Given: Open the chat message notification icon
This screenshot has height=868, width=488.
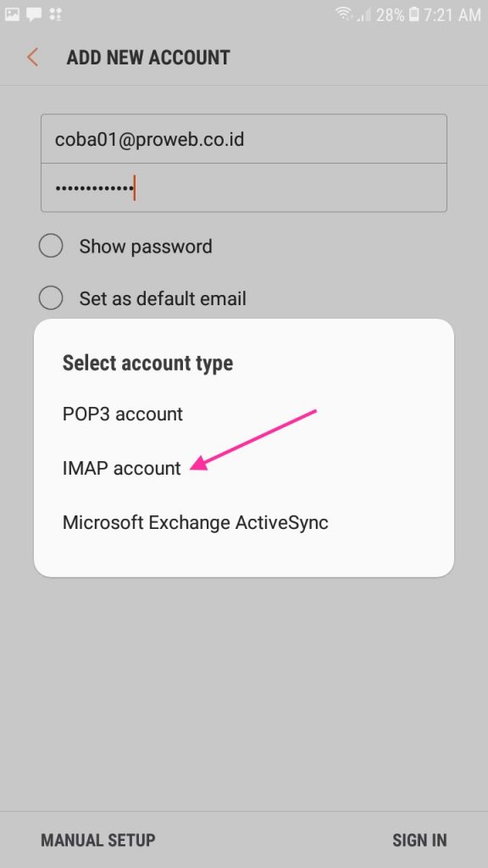Looking at the screenshot, I should point(34,14).
